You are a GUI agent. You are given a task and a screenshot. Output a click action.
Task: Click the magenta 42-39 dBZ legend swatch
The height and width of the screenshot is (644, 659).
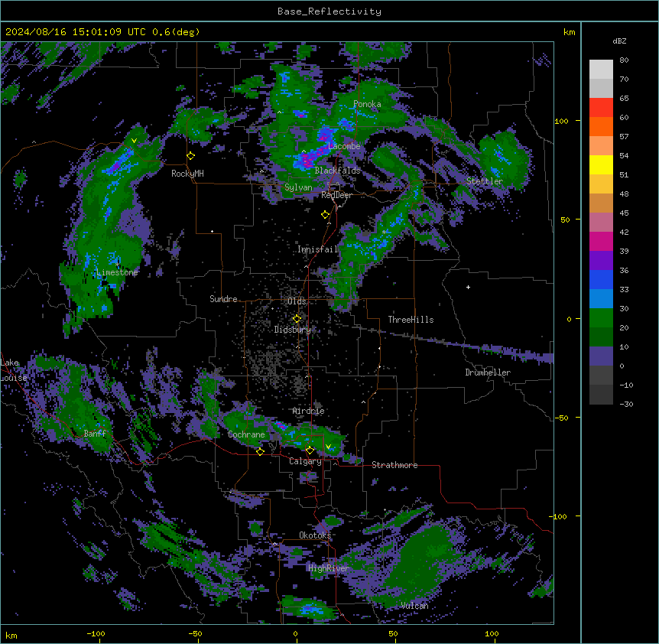pyautogui.click(x=601, y=241)
